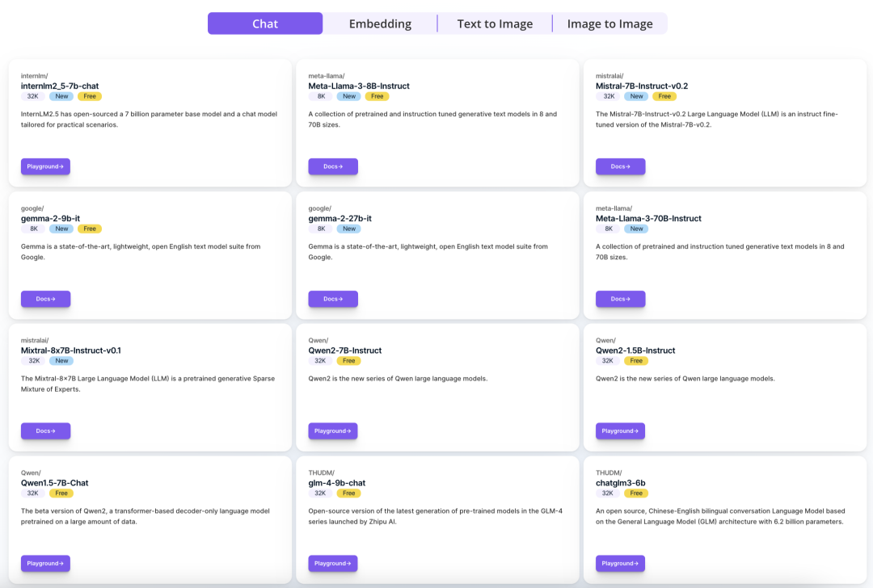Click the New badge on Mixtral-8x7B-Instruct-v0.1
873x588 pixels.
61,361
